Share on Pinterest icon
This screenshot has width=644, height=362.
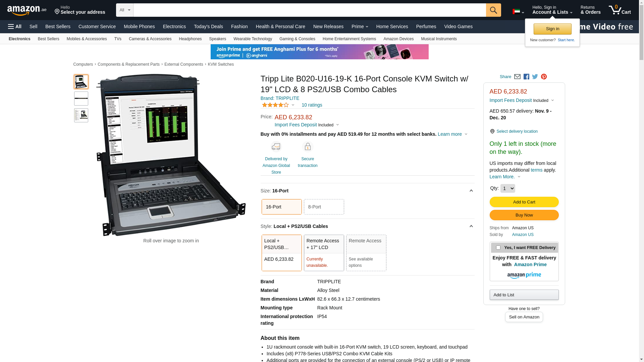coord(544,77)
